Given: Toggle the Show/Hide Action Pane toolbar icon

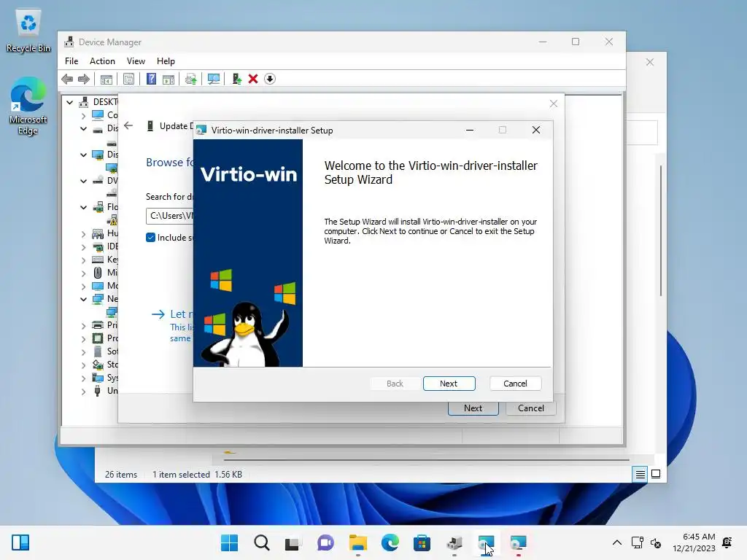Looking at the screenshot, I should [x=169, y=79].
